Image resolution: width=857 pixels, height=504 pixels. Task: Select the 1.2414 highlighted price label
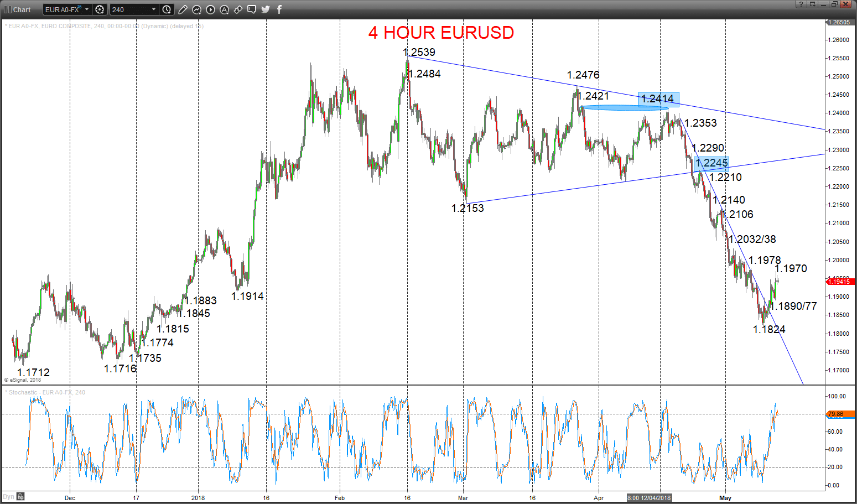[658, 99]
